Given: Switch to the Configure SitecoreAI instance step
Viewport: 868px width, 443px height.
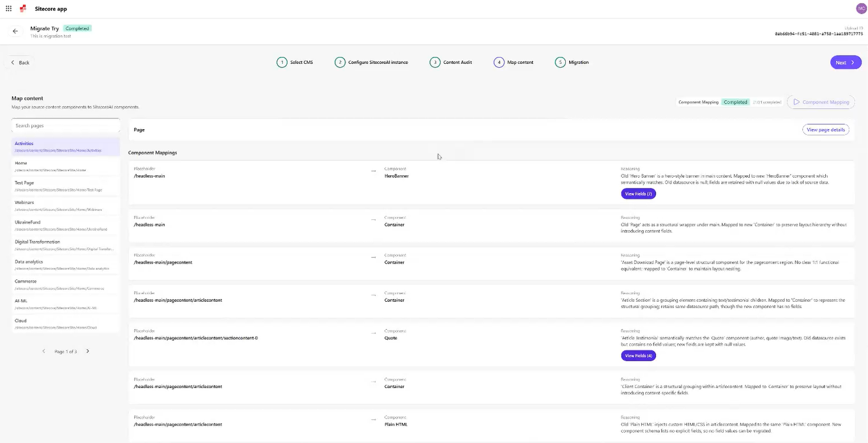Looking at the screenshot, I should (339, 62).
